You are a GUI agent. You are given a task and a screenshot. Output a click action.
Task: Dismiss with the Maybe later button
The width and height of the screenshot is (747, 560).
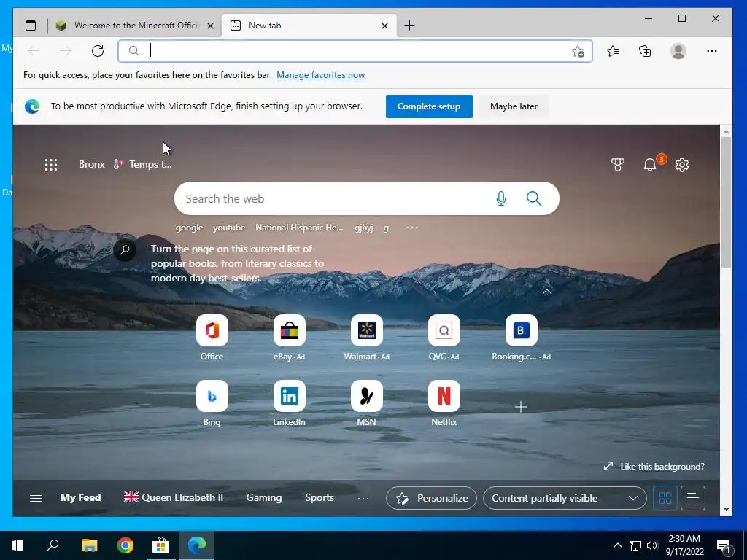pos(514,106)
